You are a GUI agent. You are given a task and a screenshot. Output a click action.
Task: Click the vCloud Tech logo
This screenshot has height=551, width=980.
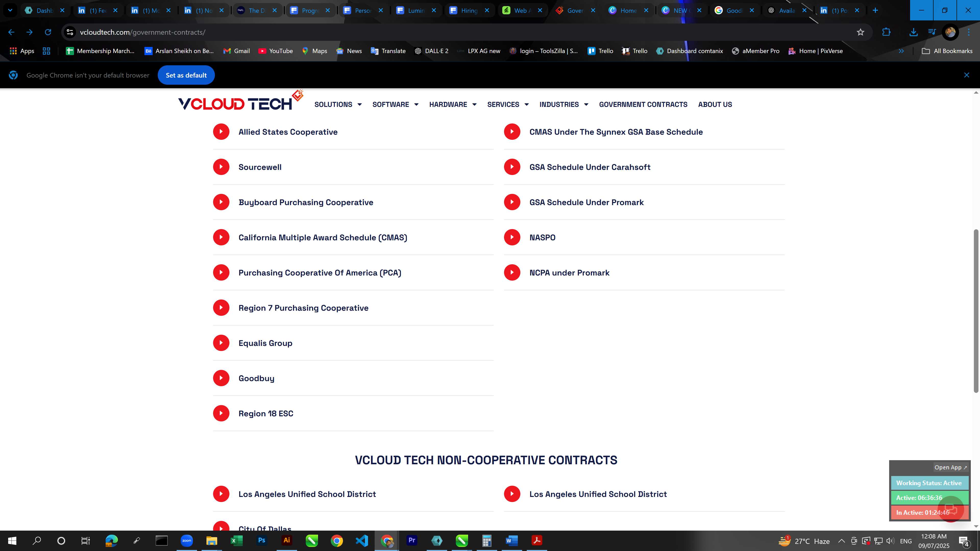240,101
